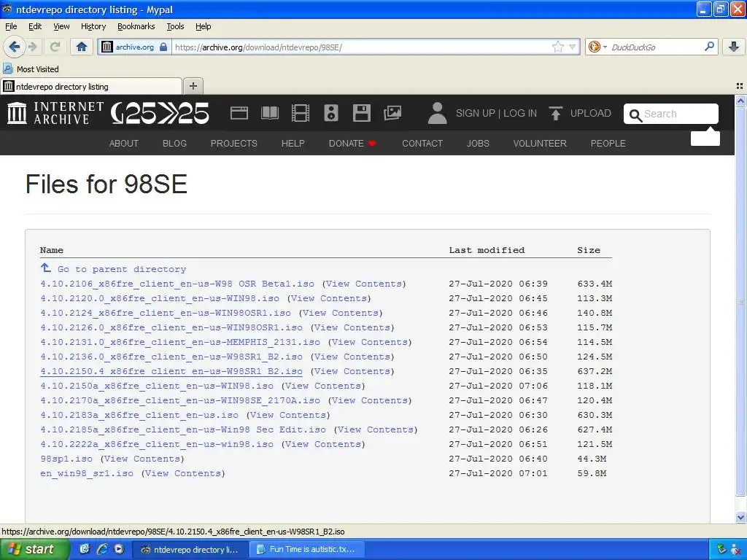Open a new tab with the plus button

click(x=193, y=86)
